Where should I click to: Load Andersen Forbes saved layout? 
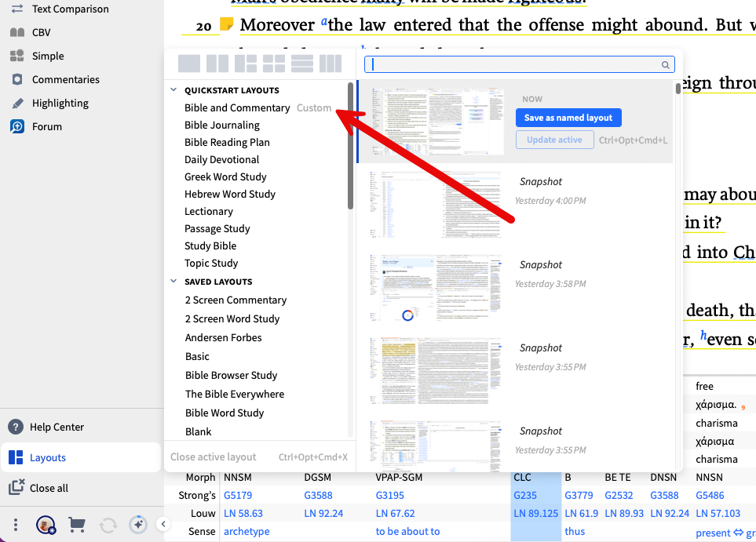(223, 338)
